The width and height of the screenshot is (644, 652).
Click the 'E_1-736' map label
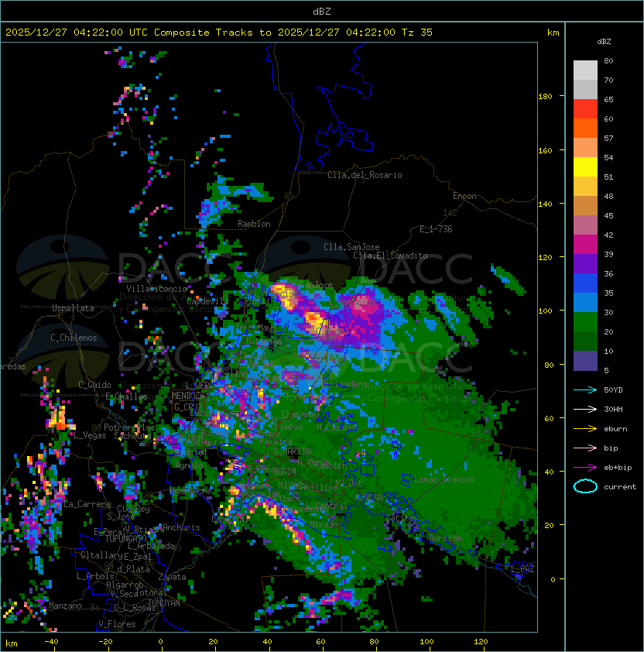click(436, 229)
